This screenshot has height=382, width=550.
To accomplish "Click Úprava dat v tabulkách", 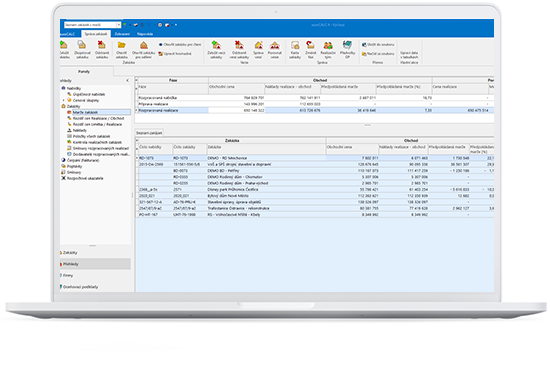I will coord(409,55).
